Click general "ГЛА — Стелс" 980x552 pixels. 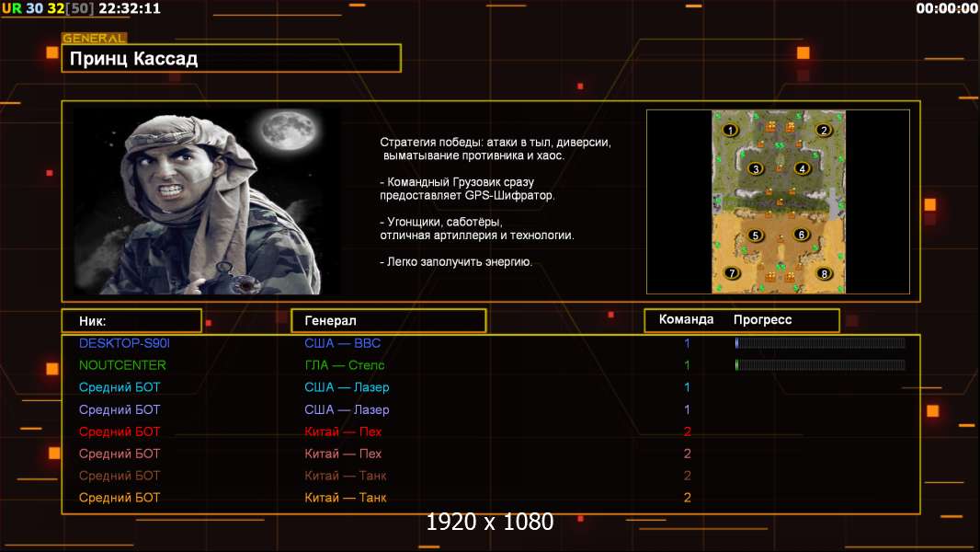(345, 365)
